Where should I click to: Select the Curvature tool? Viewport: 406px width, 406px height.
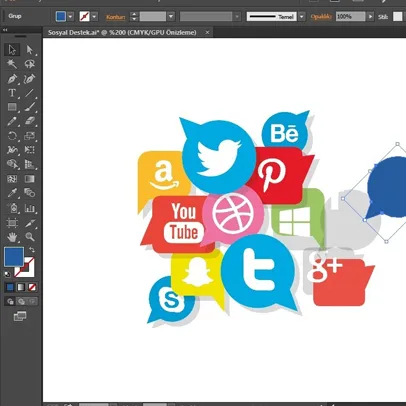(x=30, y=79)
